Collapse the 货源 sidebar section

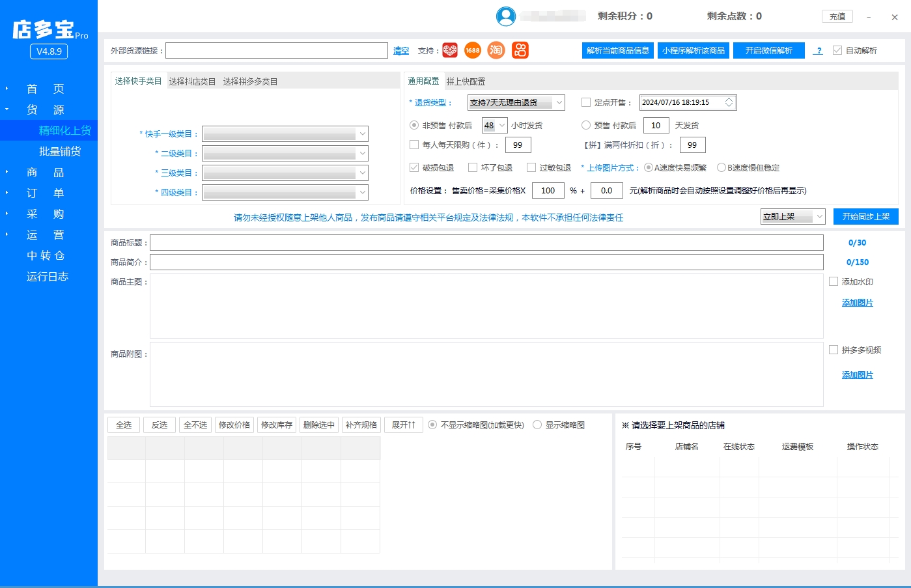[x=7, y=109]
